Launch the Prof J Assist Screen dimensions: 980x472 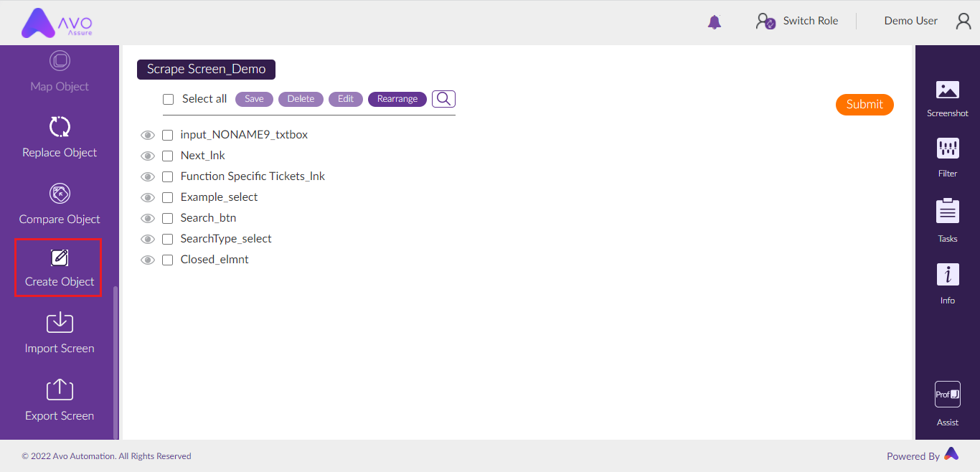[948, 404]
